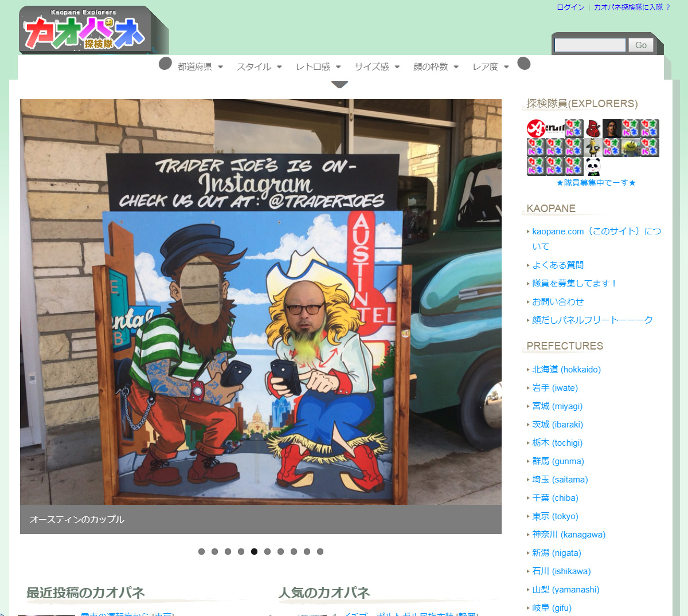Open the panda explorer avatar
The image size is (688, 616).
[x=593, y=166]
